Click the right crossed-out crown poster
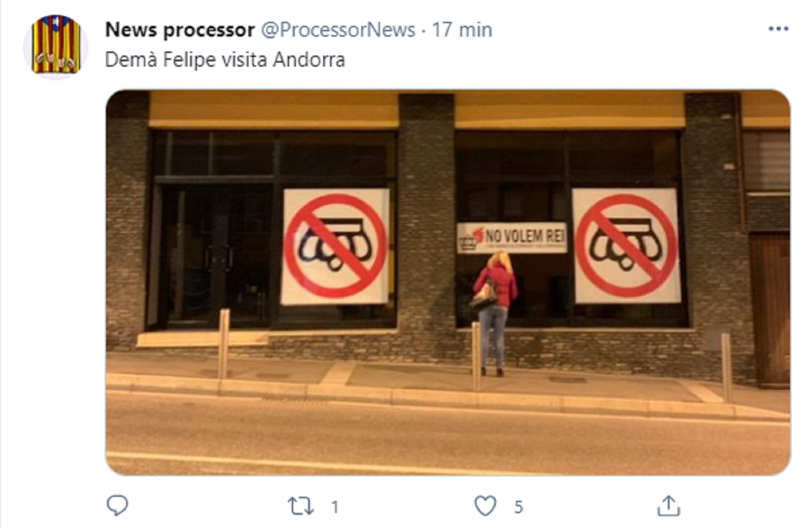The width and height of the screenshot is (812, 528). [626, 246]
